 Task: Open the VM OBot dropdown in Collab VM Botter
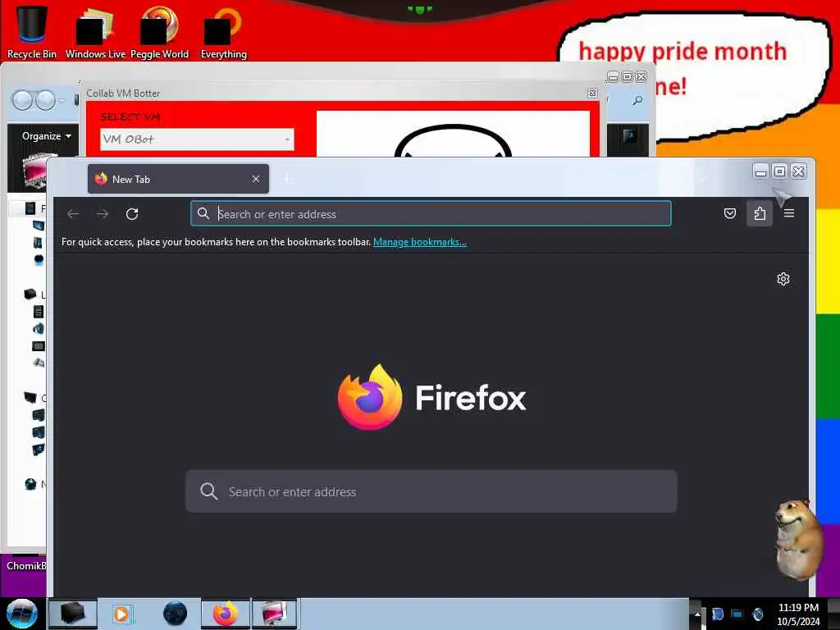197,139
